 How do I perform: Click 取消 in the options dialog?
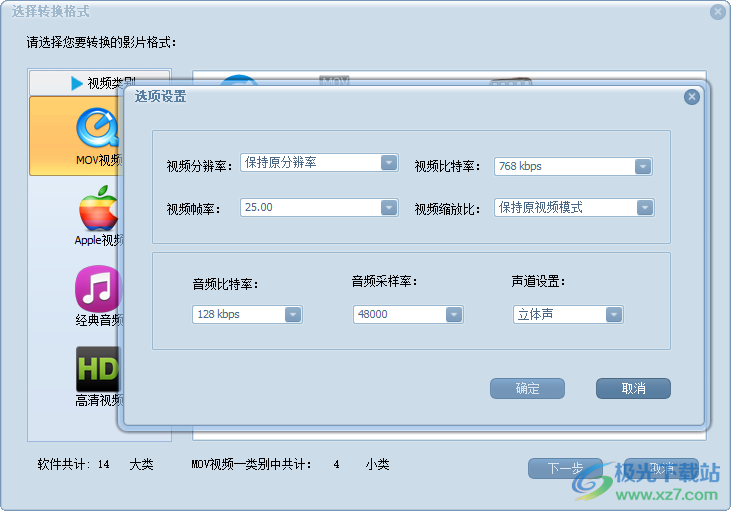(633, 388)
